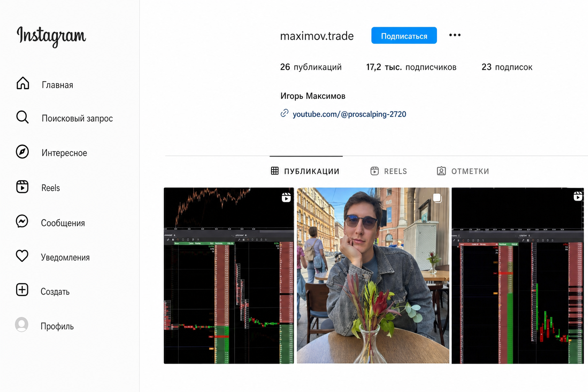Open the Explore compass icon

tap(22, 152)
